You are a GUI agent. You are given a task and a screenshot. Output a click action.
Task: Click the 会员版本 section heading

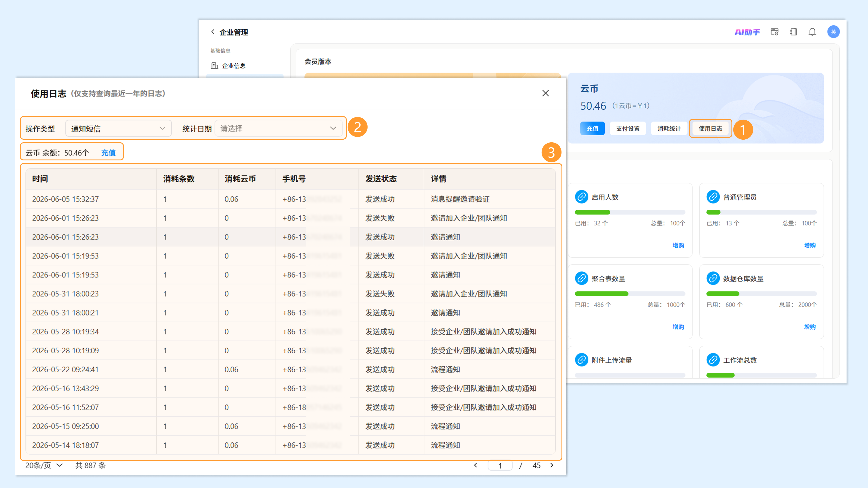coord(318,62)
